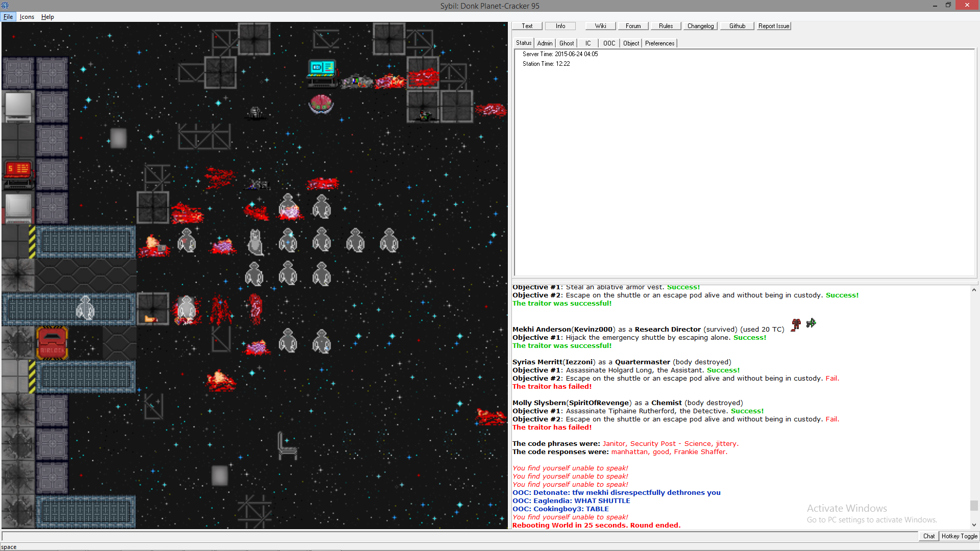980x551 pixels.
Task: Click the white monitor screen top left
Action: pos(18,107)
